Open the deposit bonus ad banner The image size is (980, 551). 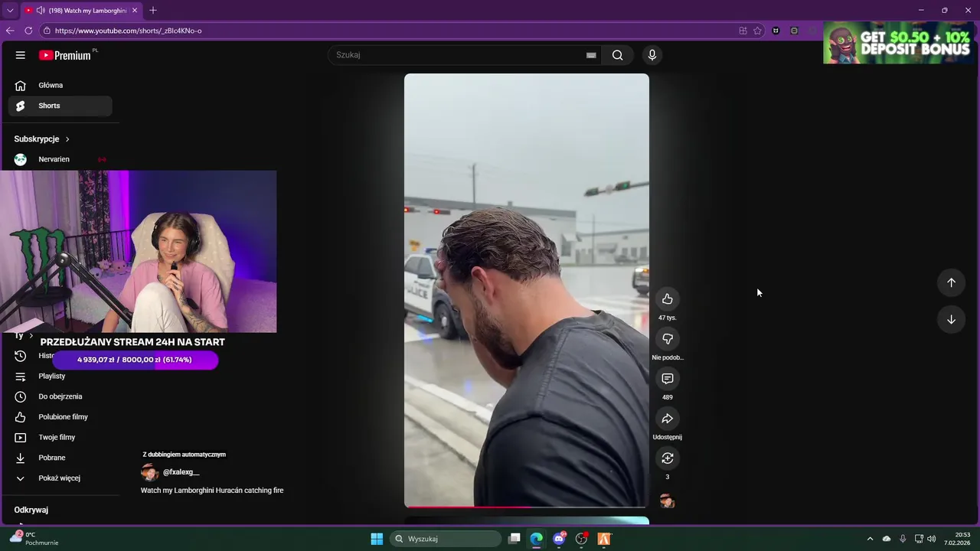[897, 43]
